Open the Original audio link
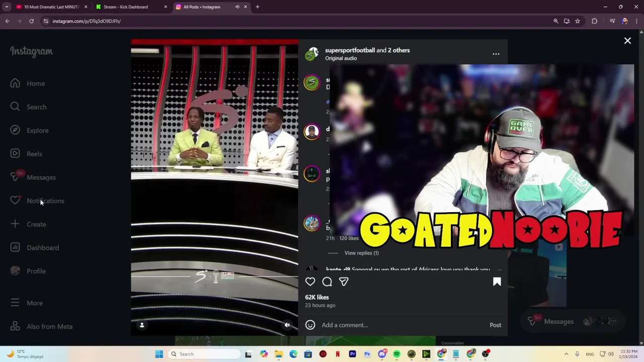This screenshot has height=362, width=644. tap(341, 58)
